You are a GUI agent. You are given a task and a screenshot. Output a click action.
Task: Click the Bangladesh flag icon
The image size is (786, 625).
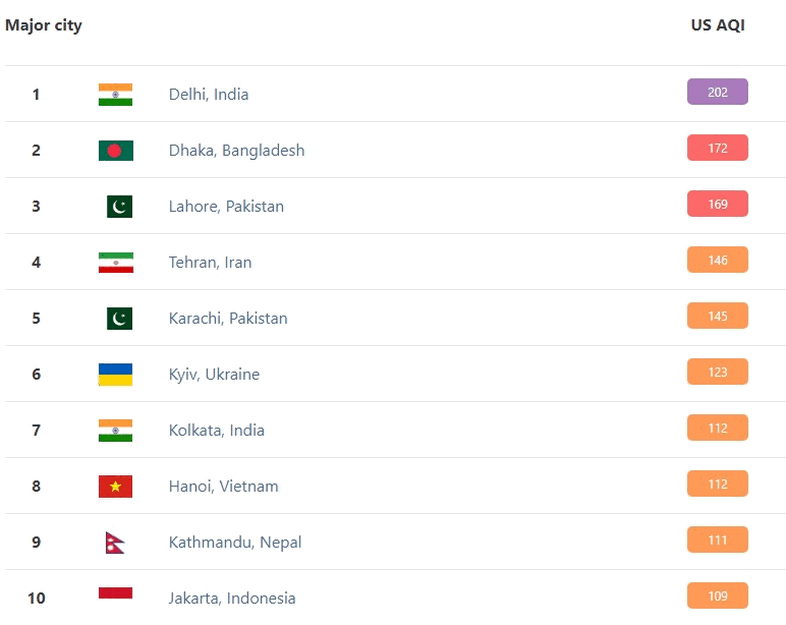click(116, 150)
